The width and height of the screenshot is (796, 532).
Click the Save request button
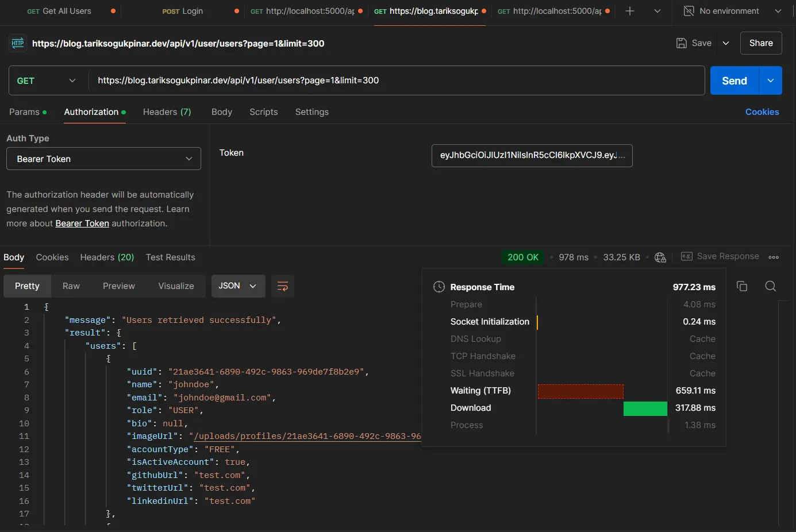pyautogui.click(x=694, y=43)
